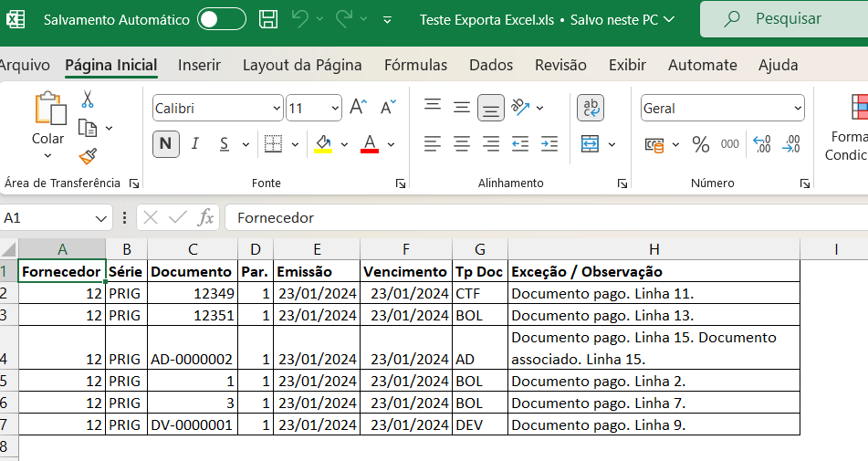Expand the borders options arrow
The image size is (868, 461).
click(295, 145)
